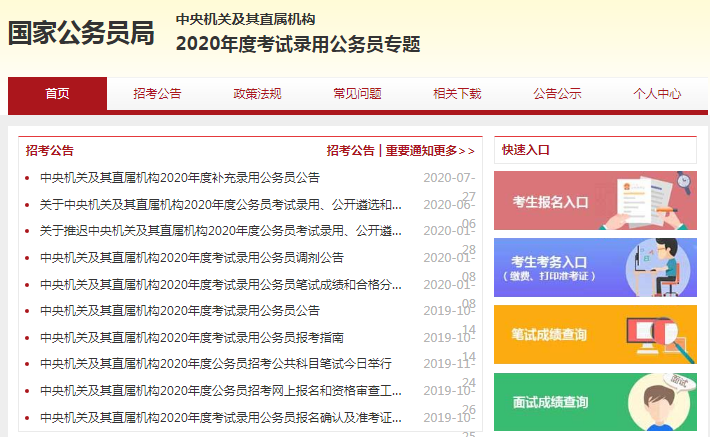Viewport: 710px width, 437px height.
Task: Open 报名确认及准考证... article
Action: click(221, 417)
